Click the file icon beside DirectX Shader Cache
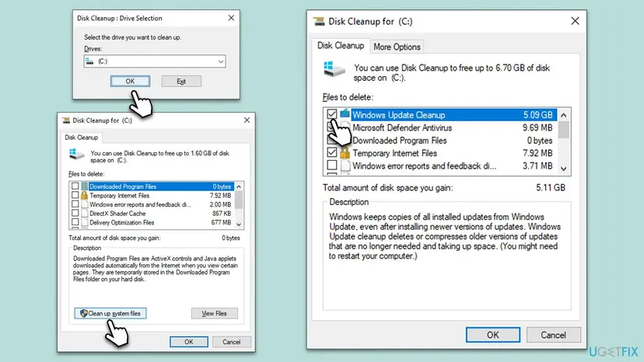The image size is (644, 362). [x=84, y=214]
